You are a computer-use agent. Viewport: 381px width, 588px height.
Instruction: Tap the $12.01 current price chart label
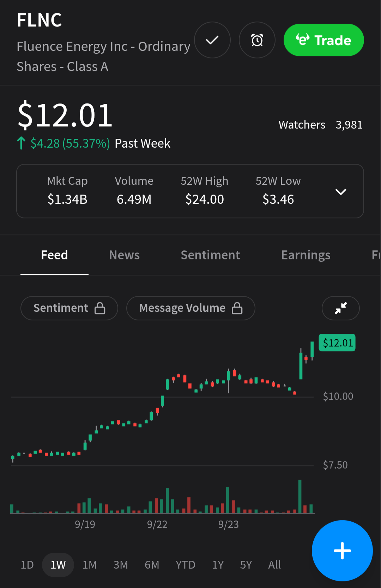click(337, 343)
